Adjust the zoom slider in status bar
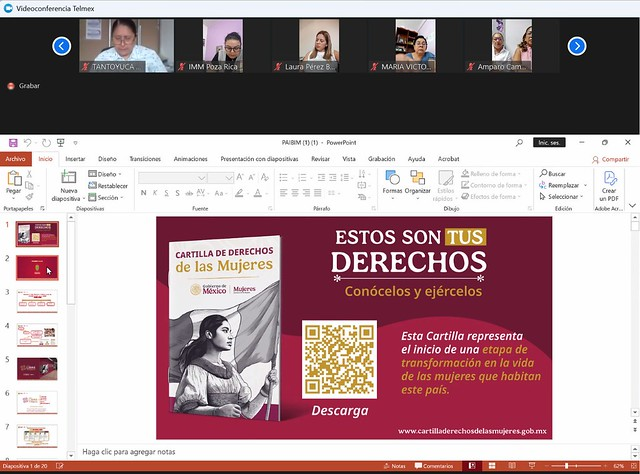640x474 pixels. (x=568, y=466)
